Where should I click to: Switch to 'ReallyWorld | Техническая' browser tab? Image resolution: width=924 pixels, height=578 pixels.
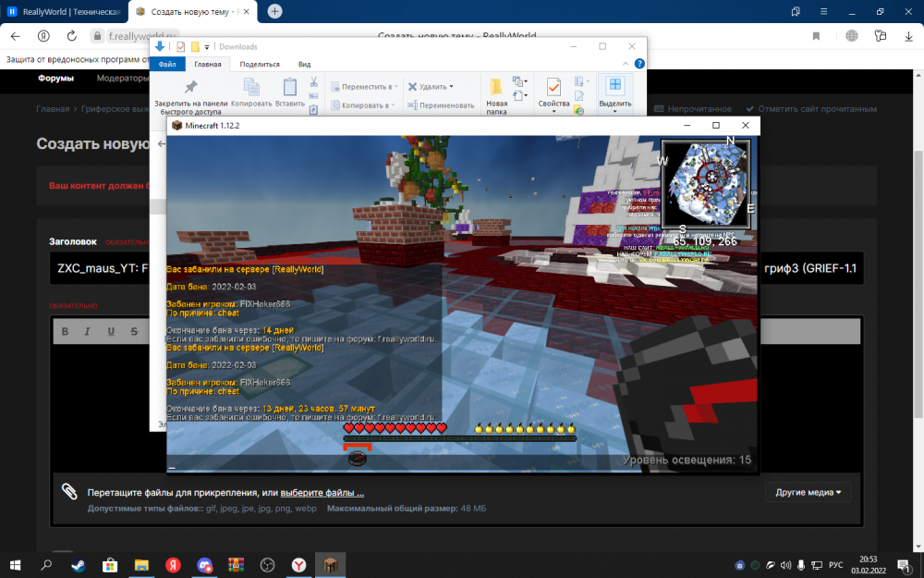(65, 11)
